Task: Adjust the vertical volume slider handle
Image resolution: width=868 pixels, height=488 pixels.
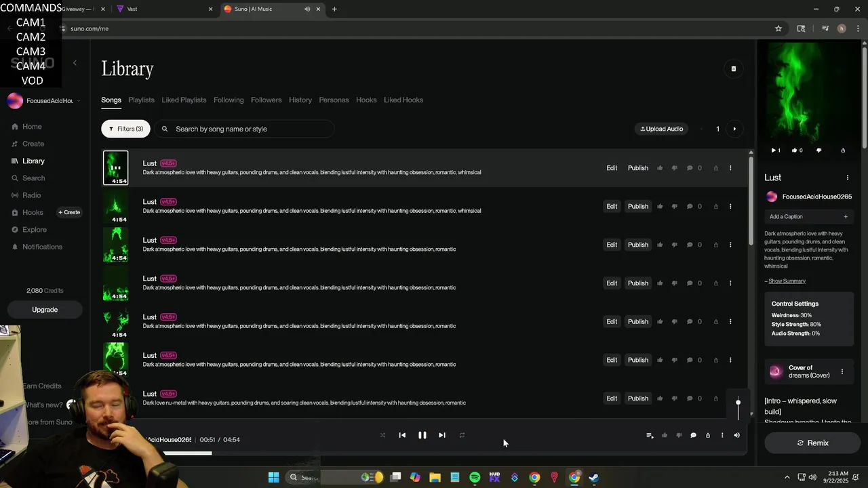Action: [x=738, y=403]
